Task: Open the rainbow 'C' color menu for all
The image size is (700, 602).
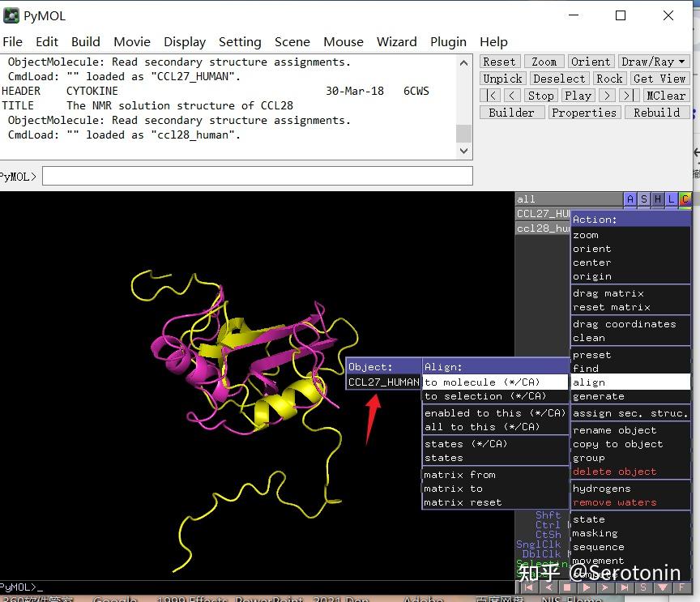Action: pyautogui.click(x=685, y=199)
